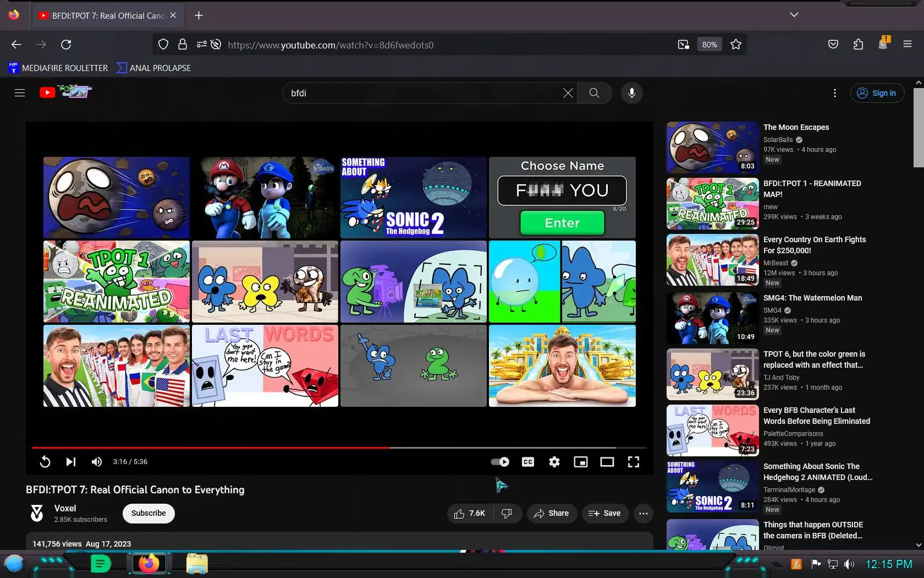Viewport: 924px width, 578px height.
Task: Clear the bfdi search query
Action: coord(568,93)
